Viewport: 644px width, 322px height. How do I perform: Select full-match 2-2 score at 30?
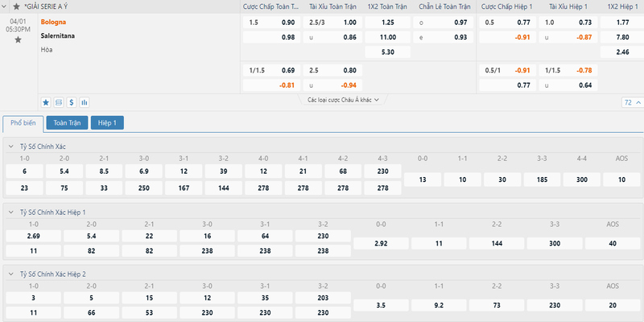(x=502, y=180)
